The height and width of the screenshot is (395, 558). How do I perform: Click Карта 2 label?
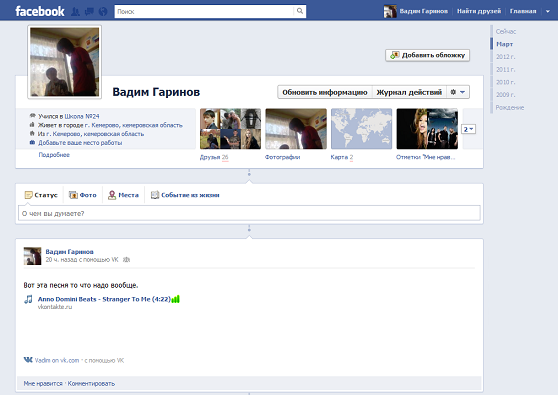tap(342, 157)
